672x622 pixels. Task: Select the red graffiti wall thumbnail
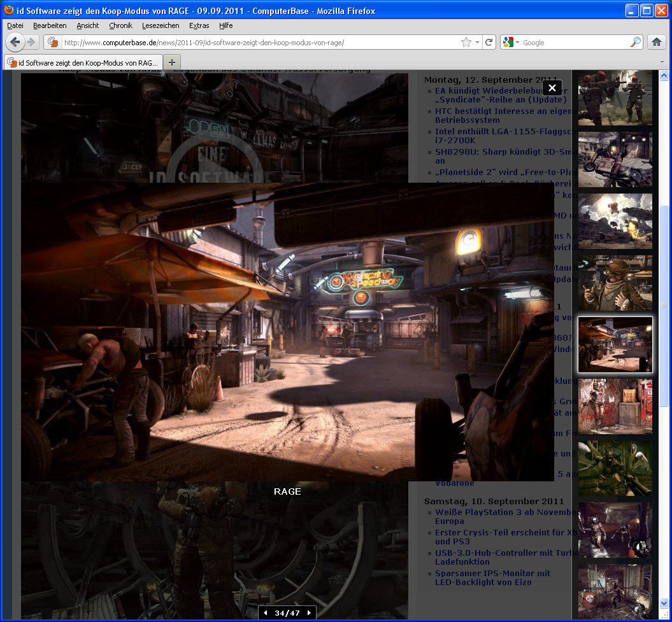(615, 407)
